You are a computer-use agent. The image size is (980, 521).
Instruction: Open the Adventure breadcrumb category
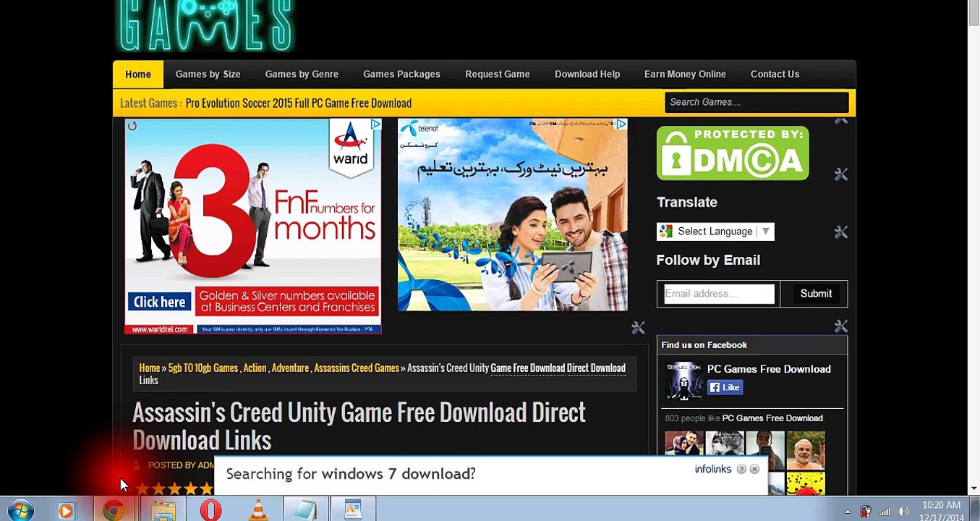point(290,368)
